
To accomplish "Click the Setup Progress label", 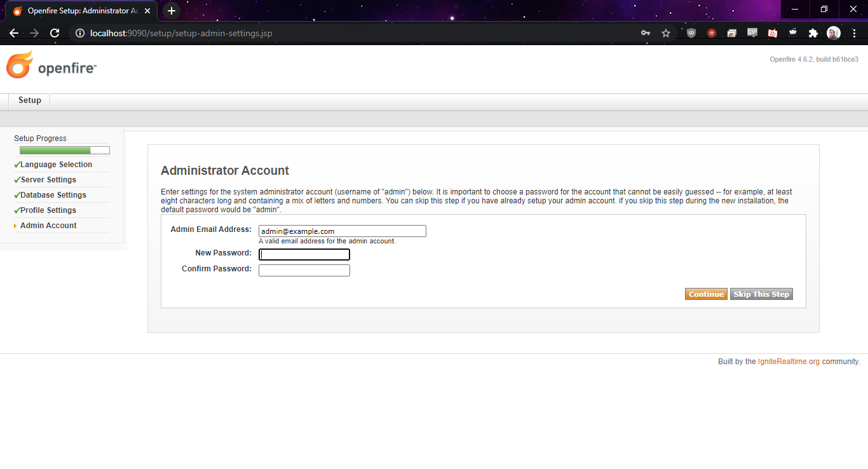I will click(x=40, y=139).
